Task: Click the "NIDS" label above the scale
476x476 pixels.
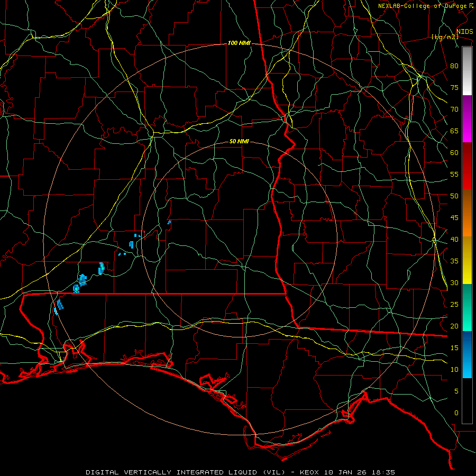Action: [464, 32]
